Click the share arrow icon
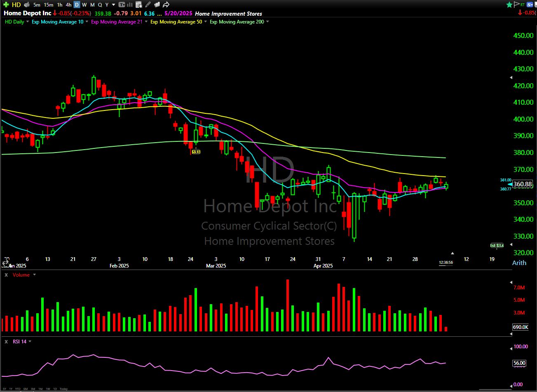 click(166, 5)
